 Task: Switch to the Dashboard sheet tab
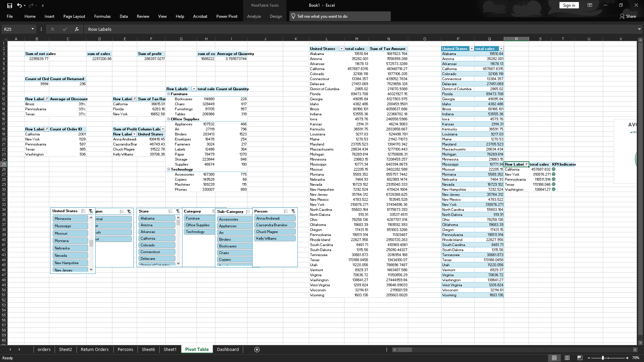(x=228, y=349)
